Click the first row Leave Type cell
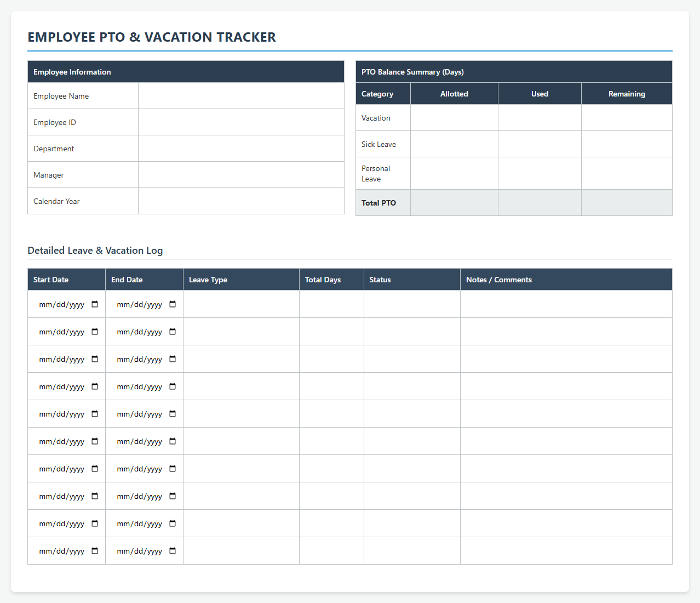The width and height of the screenshot is (700, 603). 241,304
